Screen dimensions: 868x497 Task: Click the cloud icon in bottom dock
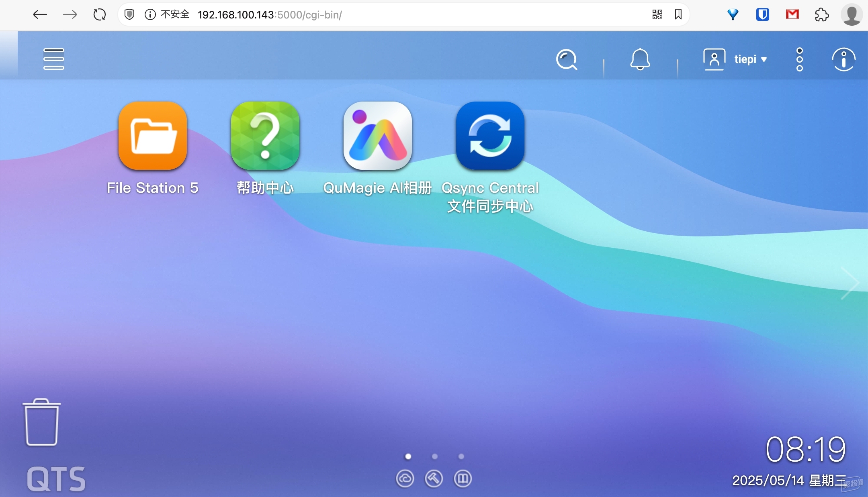[405, 479]
